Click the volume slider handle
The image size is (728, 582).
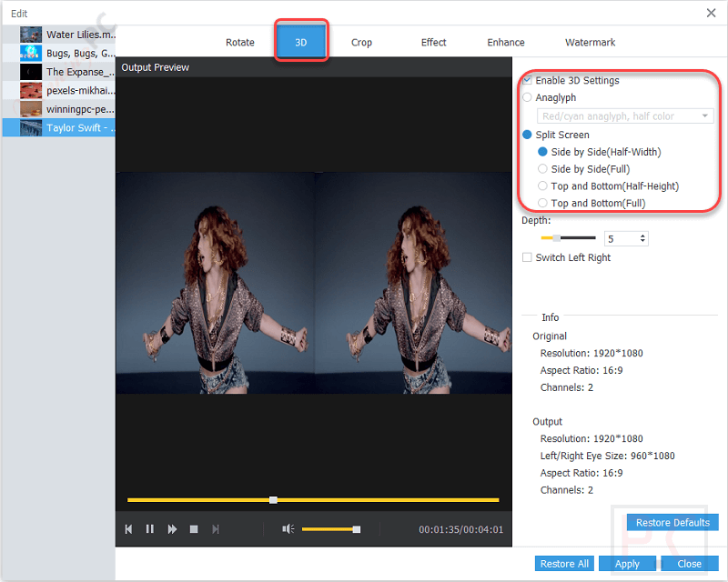[x=356, y=529]
